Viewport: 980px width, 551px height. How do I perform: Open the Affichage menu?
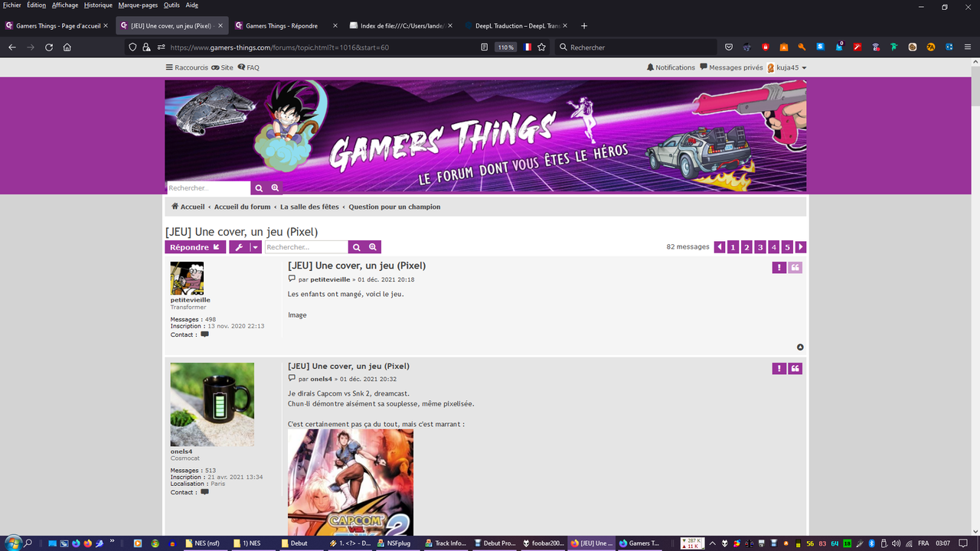pyautogui.click(x=65, y=5)
